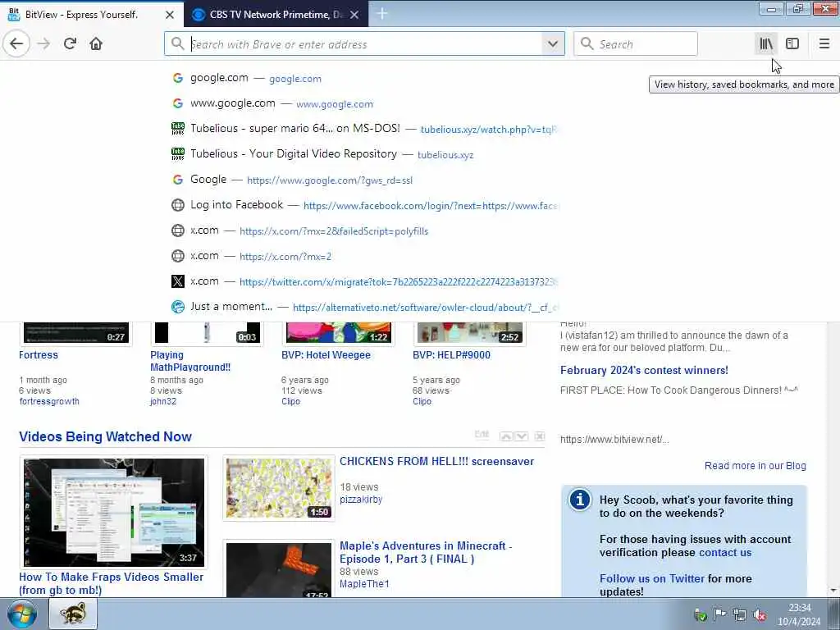Viewport: 840px width, 630px height.
Task: Open a new tab with the plus button
Action: point(382,13)
